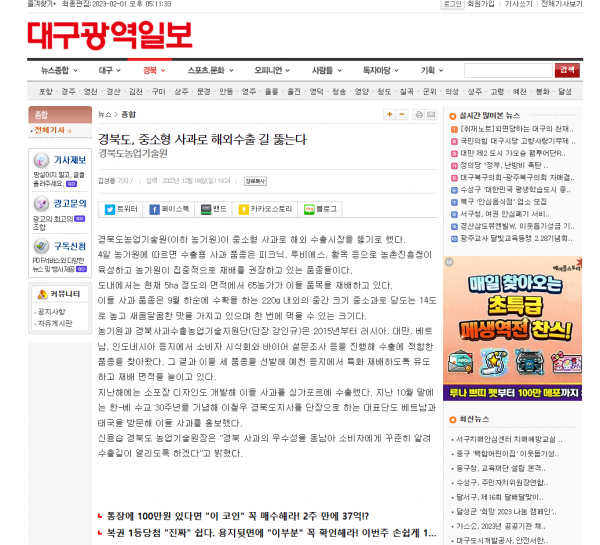Image resolution: width=600 pixels, height=545 pixels.
Task: Open 공지사항 in community box
Action: pyautogui.click(x=51, y=312)
